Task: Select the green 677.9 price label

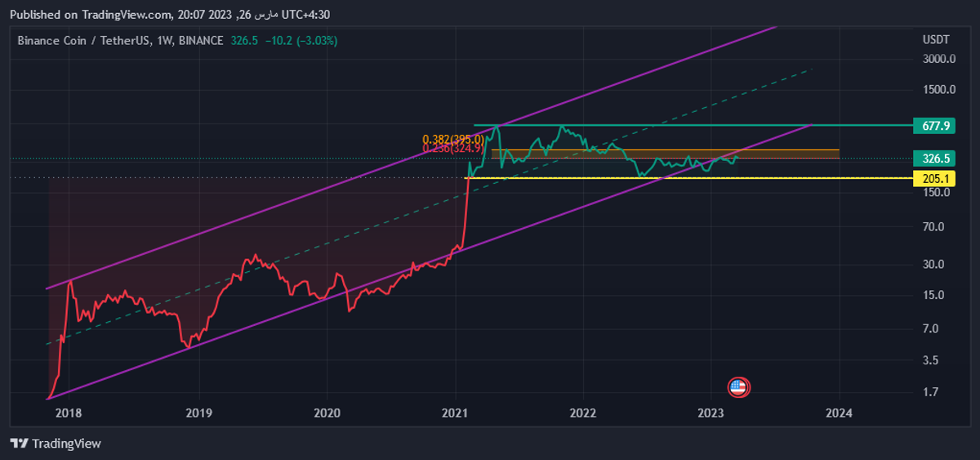Action: 935,126
